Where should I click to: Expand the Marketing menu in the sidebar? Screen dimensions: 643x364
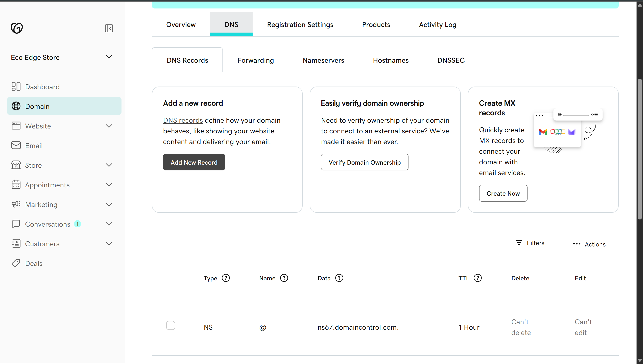coord(109,205)
